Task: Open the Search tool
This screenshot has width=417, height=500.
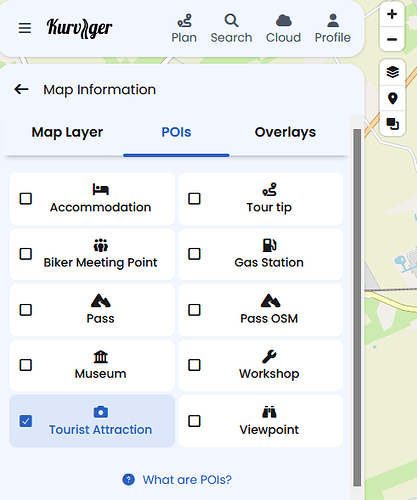Action: pos(231,29)
